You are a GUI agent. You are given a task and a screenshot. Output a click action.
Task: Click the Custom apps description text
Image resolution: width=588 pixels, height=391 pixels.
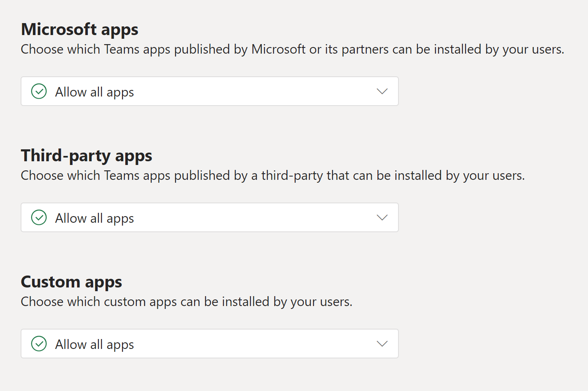pos(186,302)
